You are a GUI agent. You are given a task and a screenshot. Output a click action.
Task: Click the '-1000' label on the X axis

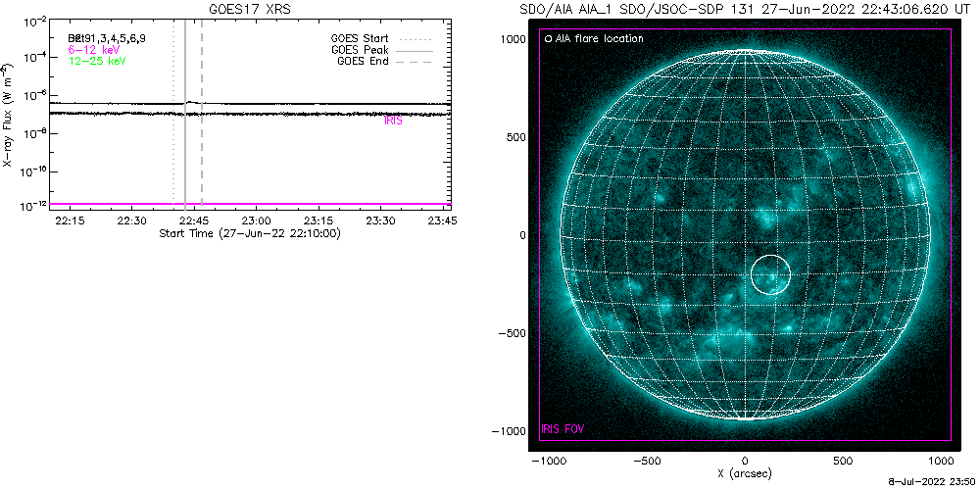[x=548, y=462]
